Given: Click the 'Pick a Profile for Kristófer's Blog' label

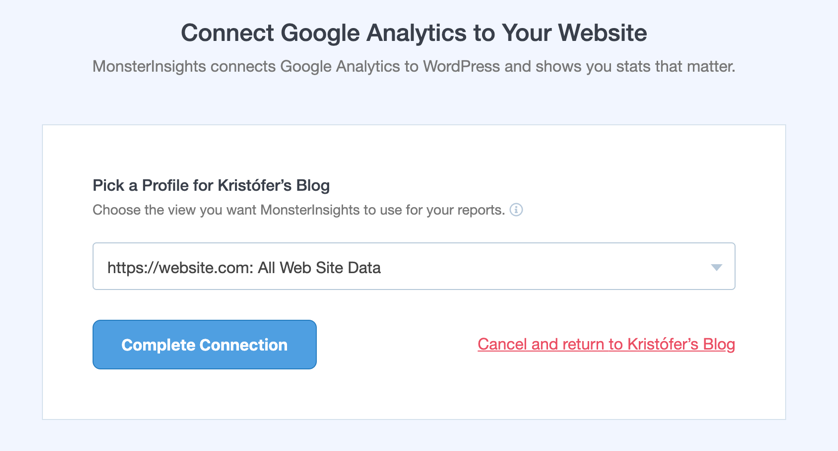Looking at the screenshot, I should pos(211,185).
